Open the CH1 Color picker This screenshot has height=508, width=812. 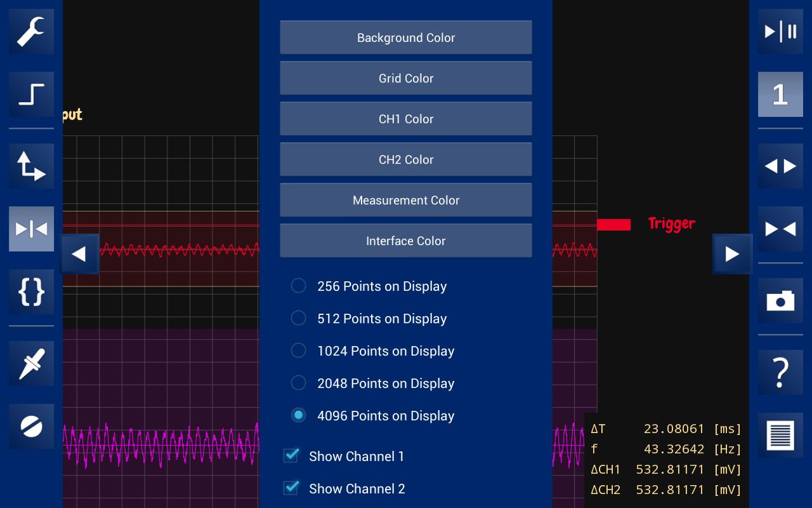406,119
